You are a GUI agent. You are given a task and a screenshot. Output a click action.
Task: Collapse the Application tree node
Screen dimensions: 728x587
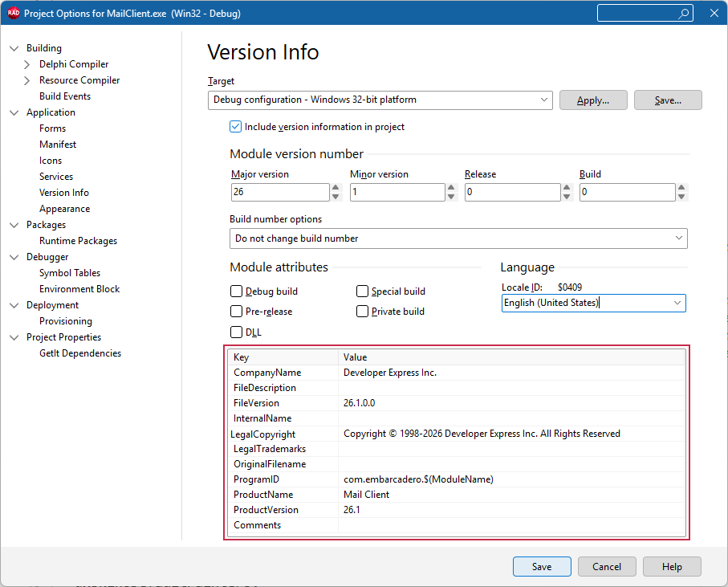[14, 112]
